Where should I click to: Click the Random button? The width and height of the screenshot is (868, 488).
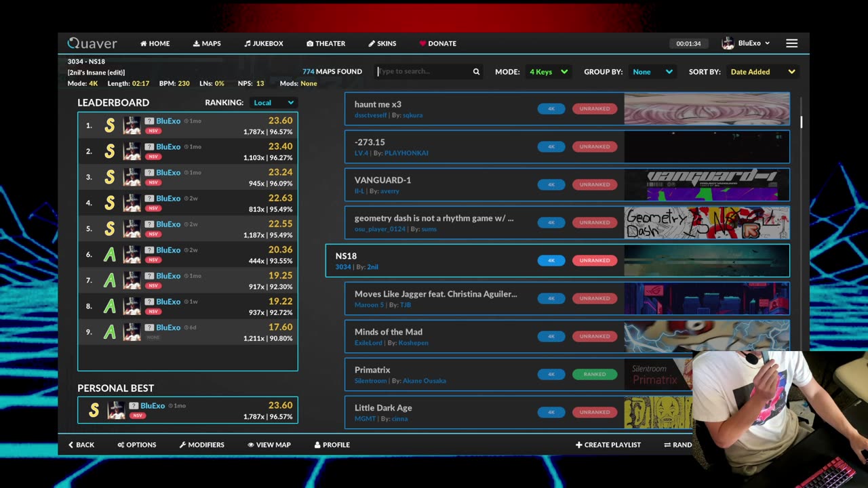pos(678,445)
